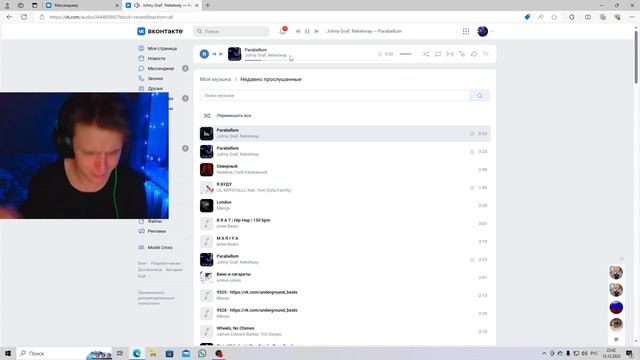640x360 pixels.
Task: Click the Мессенджер unread counter badge
Action: point(185,68)
